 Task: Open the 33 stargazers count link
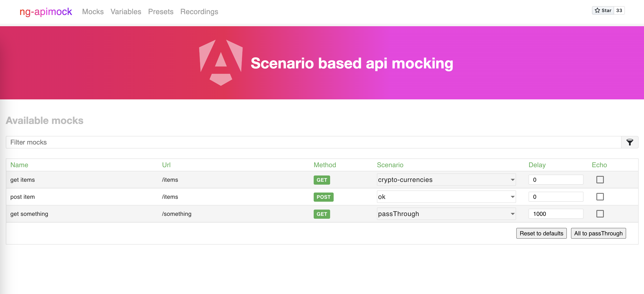pos(619,10)
